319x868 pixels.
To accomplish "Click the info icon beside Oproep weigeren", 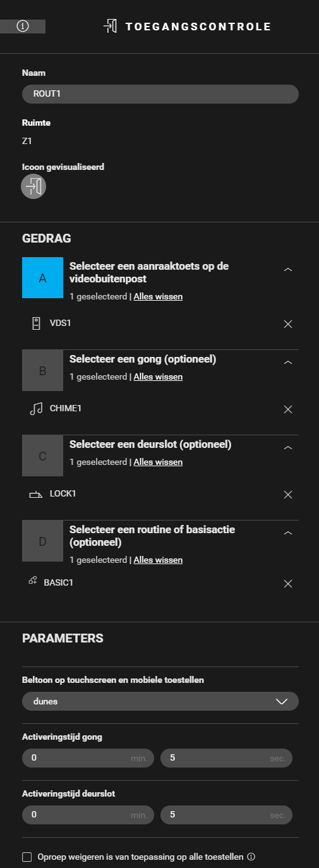I will (x=251, y=857).
